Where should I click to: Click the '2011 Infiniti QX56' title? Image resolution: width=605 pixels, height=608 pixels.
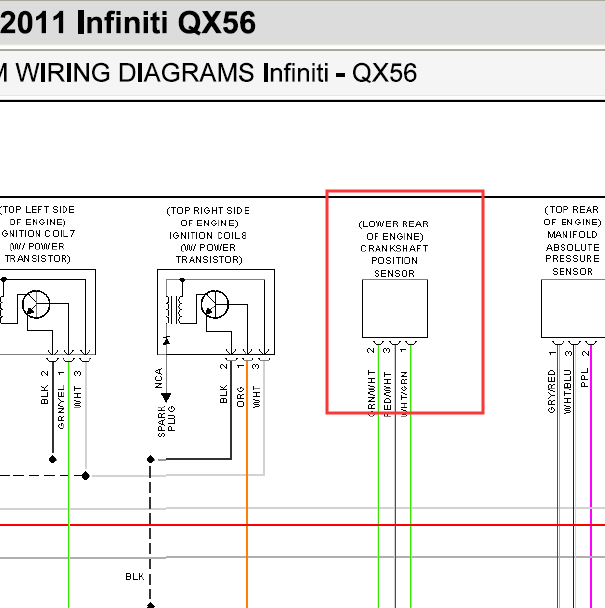coord(128,22)
